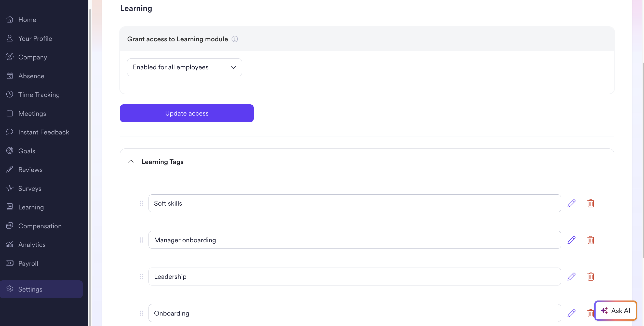
Task: Click into the Manager onboarding tag field
Action: (x=355, y=240)
